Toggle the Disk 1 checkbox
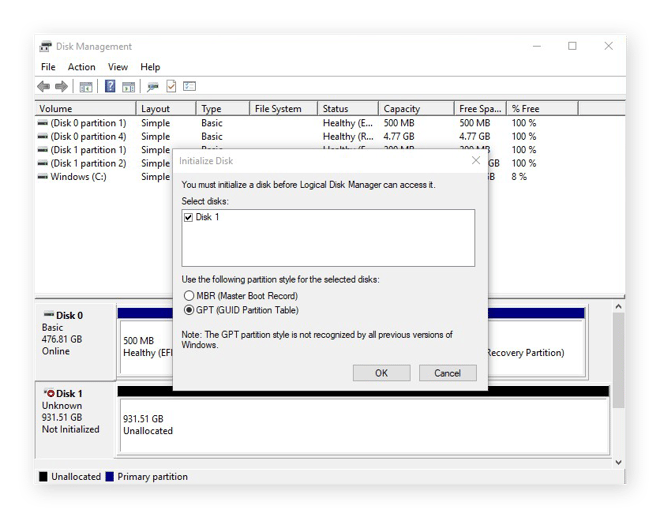This screenshot has height=517, width=660. [188, 217]
